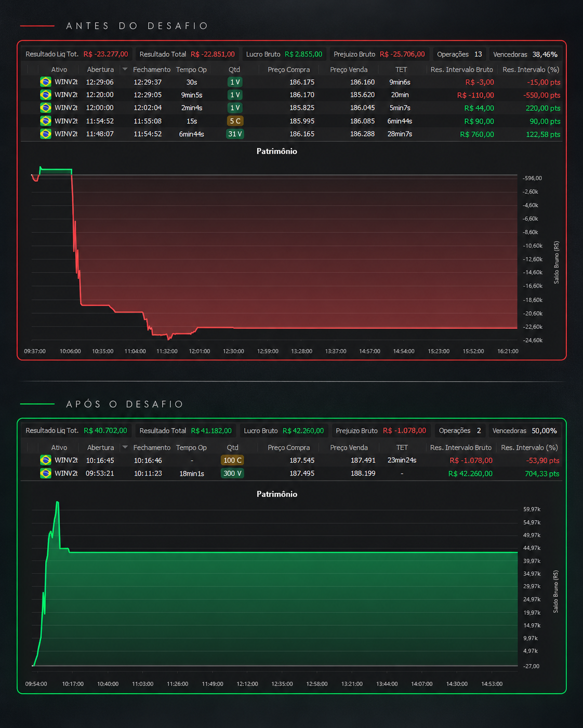Screen dimensions: 583x728
Task: Click the "16:21:00" time label on the red chart
Action: [x=508, y=352]
